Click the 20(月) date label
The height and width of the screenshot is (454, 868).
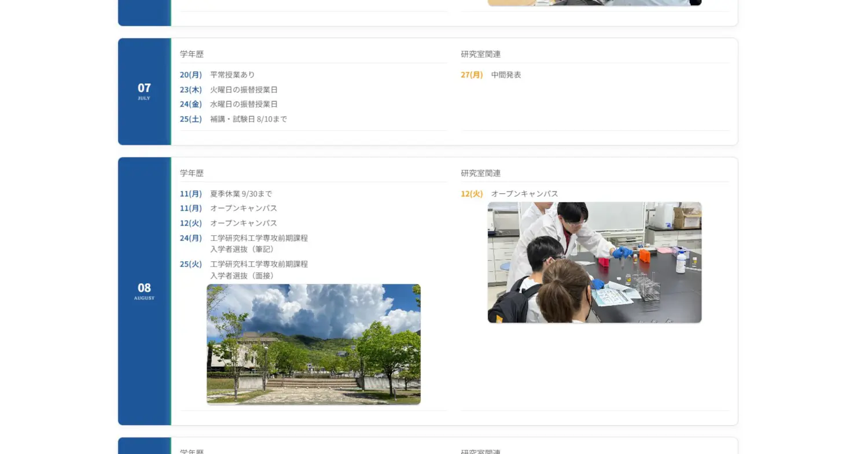191,75
